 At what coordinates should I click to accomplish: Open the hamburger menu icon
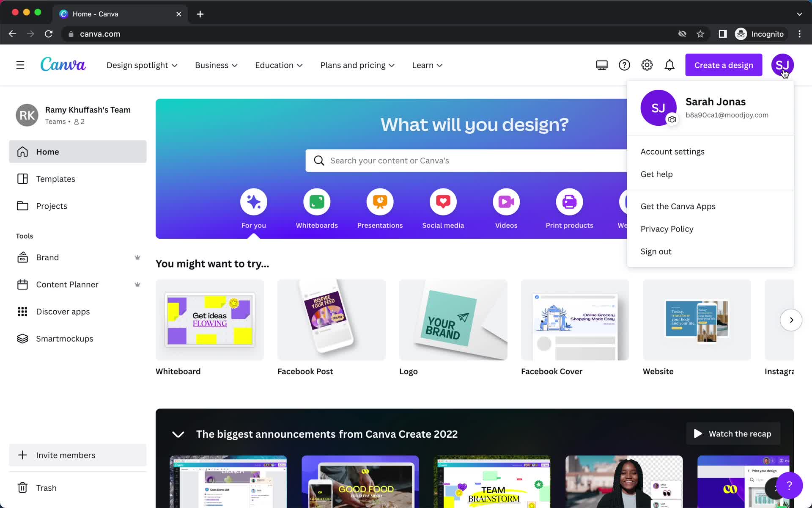coord(20,65)
